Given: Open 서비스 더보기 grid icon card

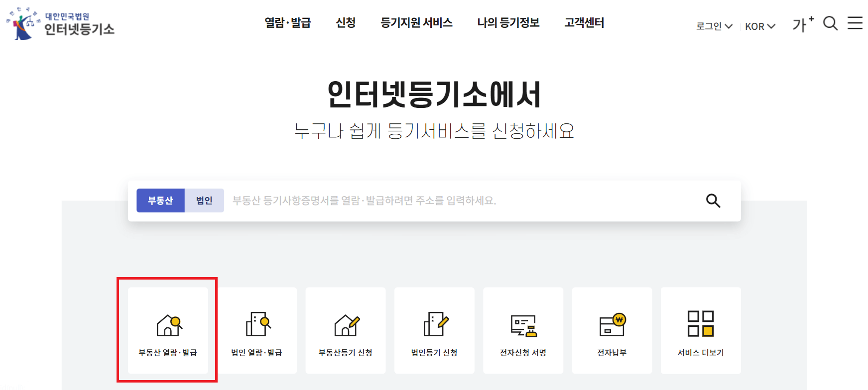Looking at the screenshot, I should point(701,330).
